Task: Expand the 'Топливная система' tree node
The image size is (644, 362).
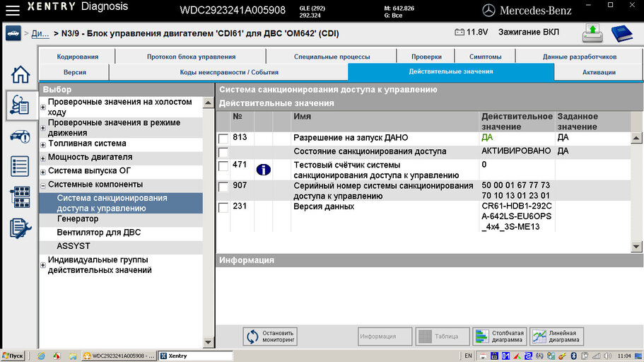Action: click(42, 145)
